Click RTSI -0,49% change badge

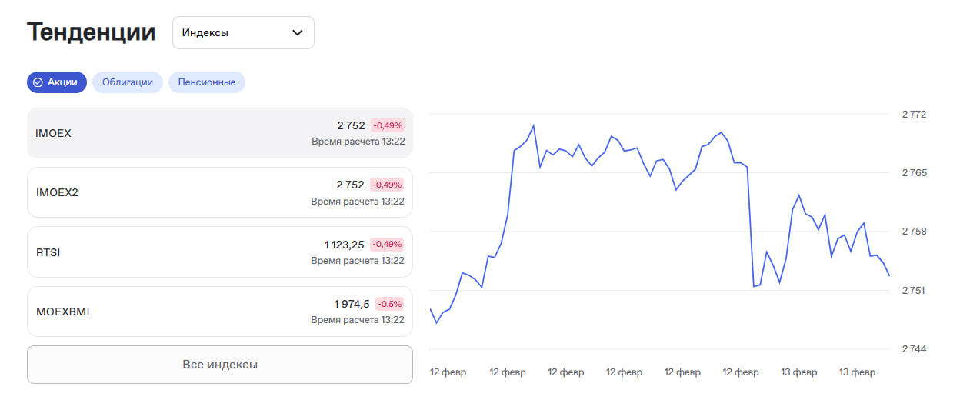coord(388,245)
